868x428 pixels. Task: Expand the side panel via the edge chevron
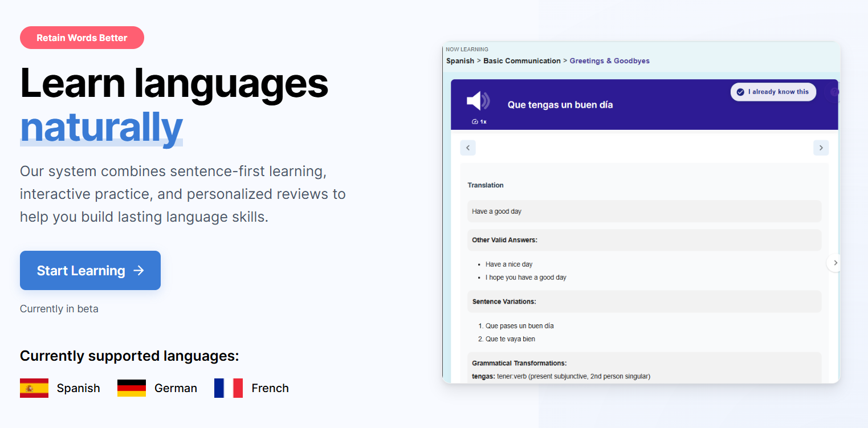pos(834,263)
